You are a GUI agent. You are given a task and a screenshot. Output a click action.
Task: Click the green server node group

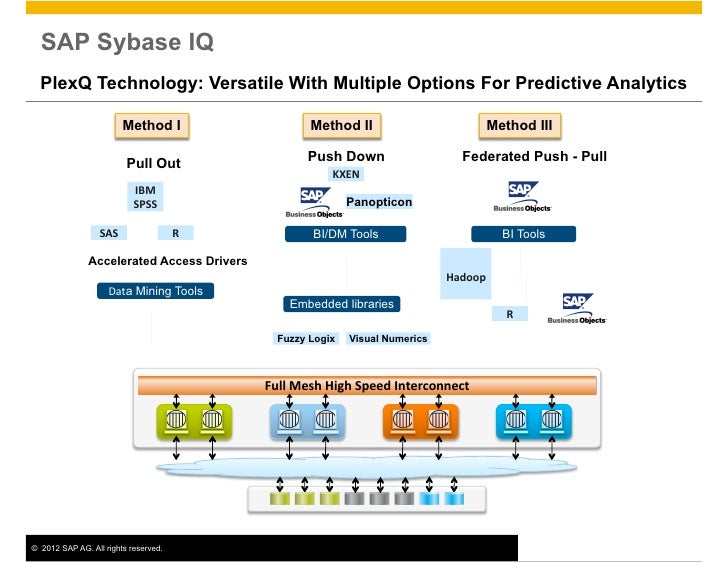(195, 422)
